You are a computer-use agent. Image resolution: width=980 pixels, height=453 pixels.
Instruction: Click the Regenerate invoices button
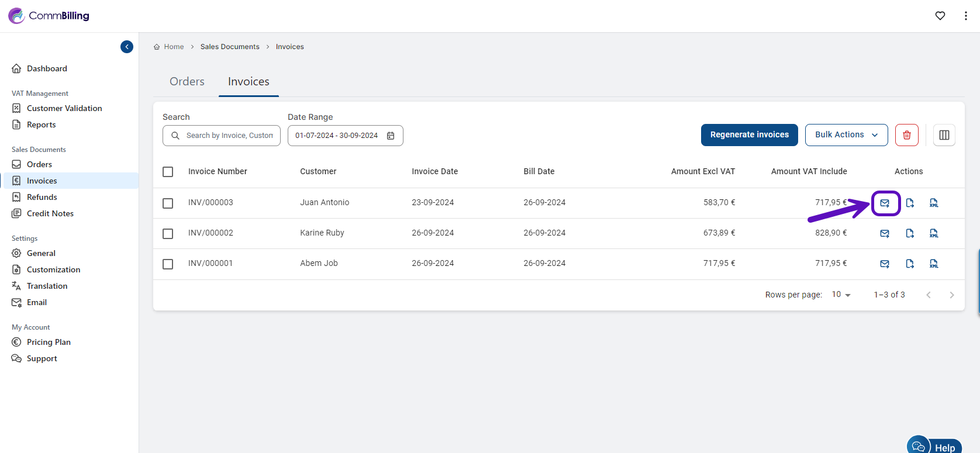click(749, 135)
